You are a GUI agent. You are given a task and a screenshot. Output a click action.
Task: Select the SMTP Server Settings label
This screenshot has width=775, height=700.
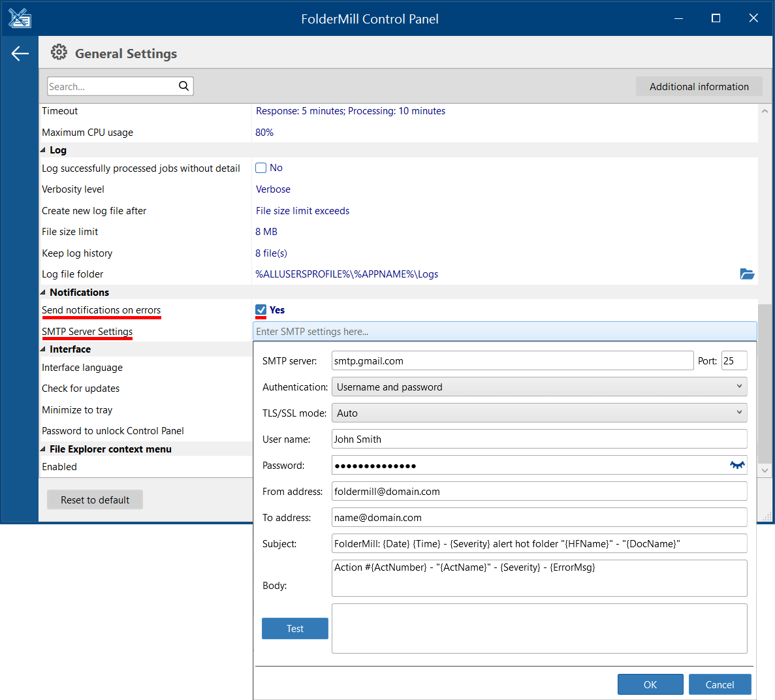[87, 331]
